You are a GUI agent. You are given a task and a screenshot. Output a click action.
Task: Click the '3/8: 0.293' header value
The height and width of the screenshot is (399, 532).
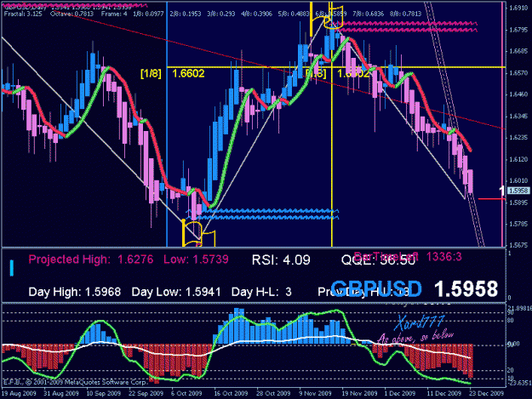pos(220,14)
